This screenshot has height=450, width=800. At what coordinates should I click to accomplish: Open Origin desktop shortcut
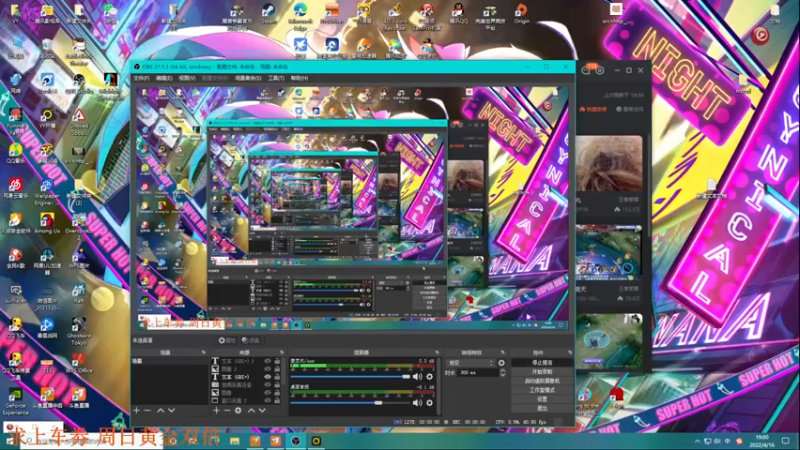point(521,13)
